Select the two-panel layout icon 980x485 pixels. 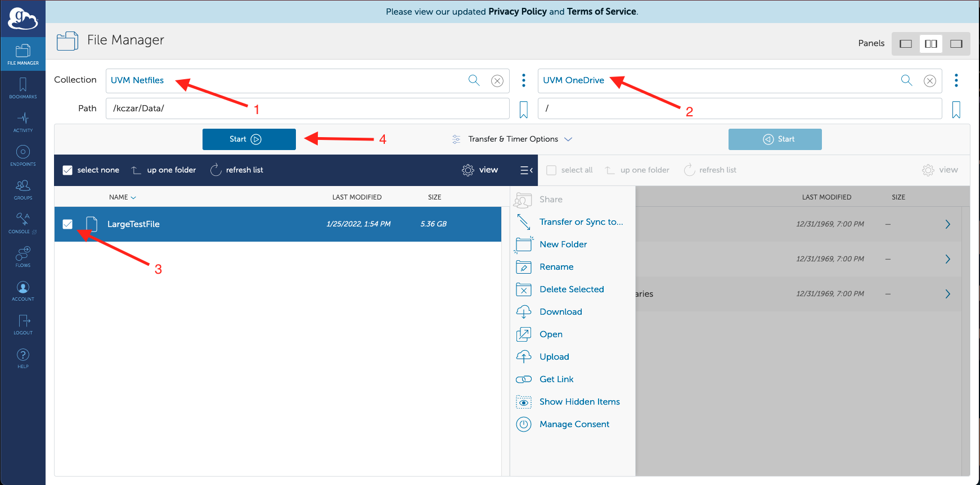click(x=931, y=44)
